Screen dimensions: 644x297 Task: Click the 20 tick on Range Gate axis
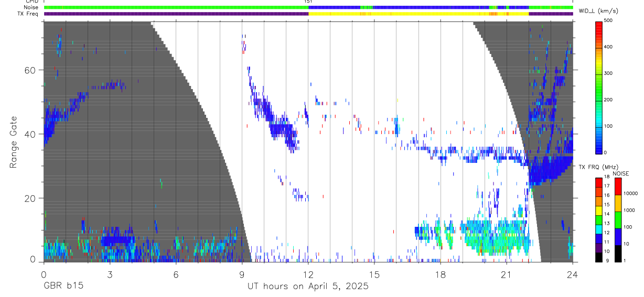click(30, 199)
